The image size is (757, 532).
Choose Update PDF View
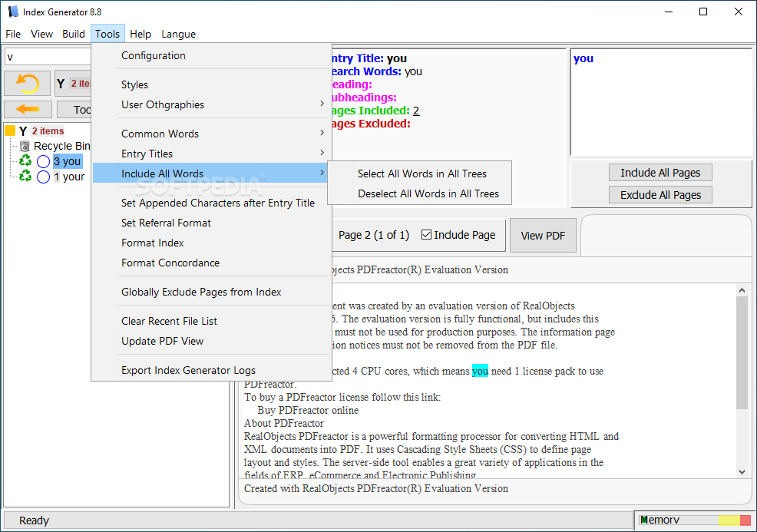(x=211, y=341)
